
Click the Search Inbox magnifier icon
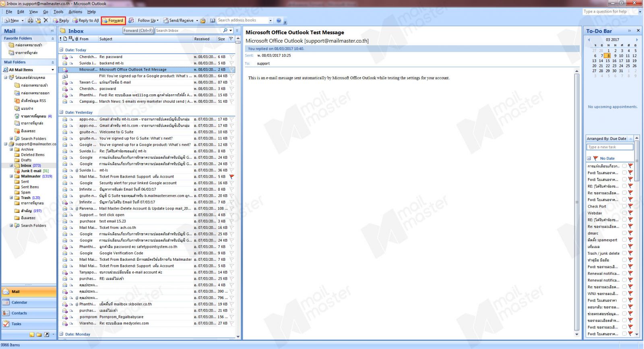click(225, 31)
